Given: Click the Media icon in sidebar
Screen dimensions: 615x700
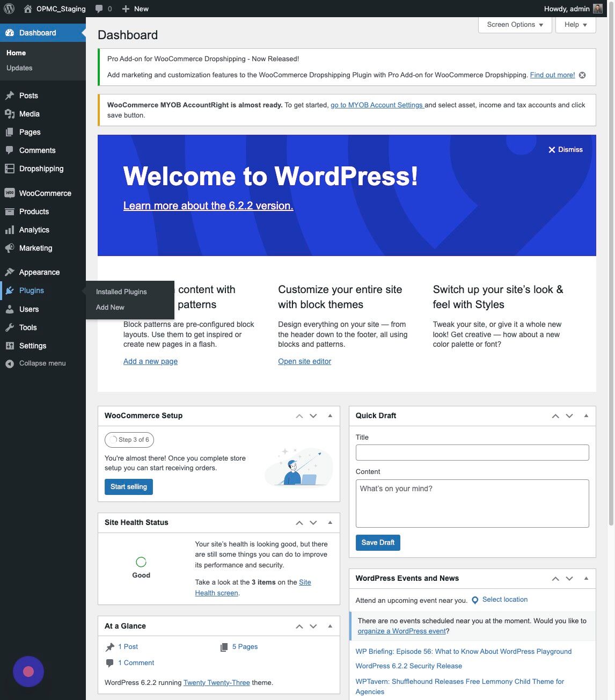Looking at the screenshot, I should (x=10, y=114).
